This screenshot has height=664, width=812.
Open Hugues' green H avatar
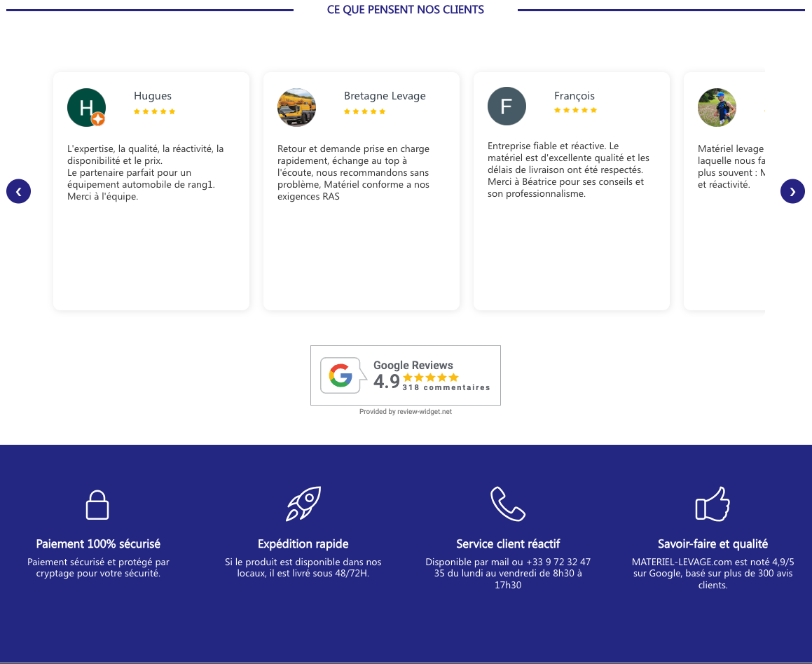(x=86, y=108)
